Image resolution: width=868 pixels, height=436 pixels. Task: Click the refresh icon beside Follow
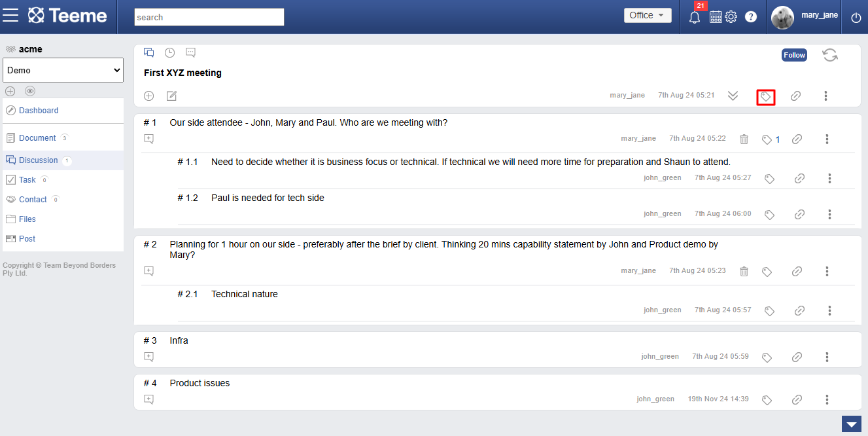pyautogui.click(x=830, y=55)
